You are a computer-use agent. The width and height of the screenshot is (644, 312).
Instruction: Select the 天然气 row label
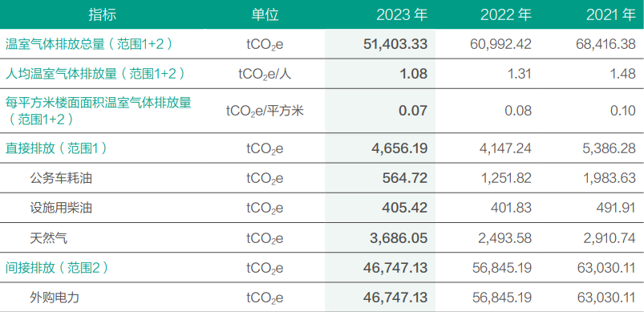pos(48,237)
